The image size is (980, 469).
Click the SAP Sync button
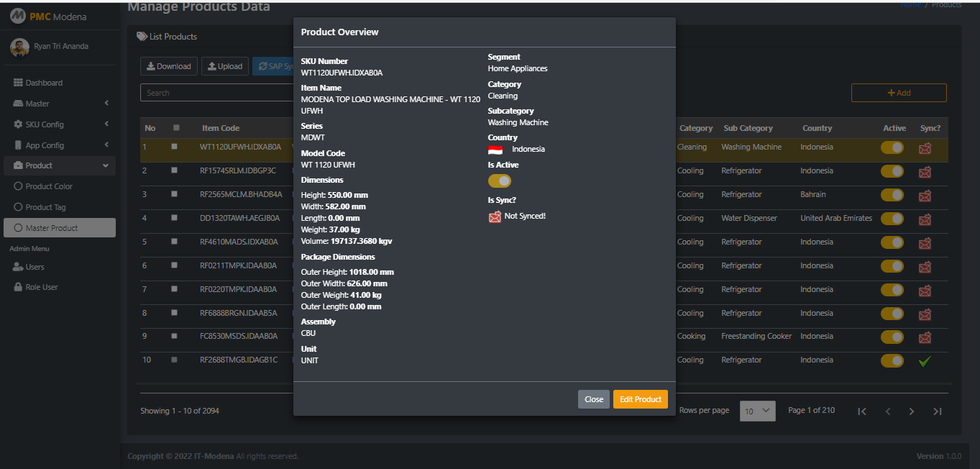click(x=274, y=66)
